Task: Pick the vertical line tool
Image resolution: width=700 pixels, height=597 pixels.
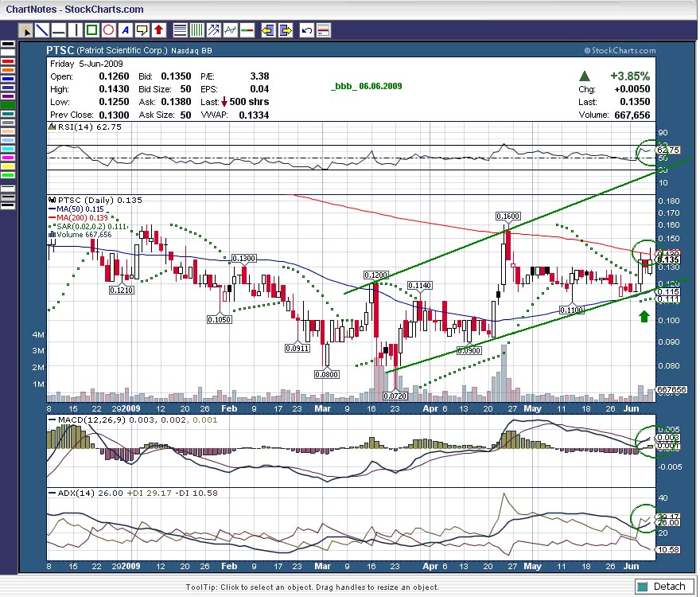Action: click(x=75, y=30)
